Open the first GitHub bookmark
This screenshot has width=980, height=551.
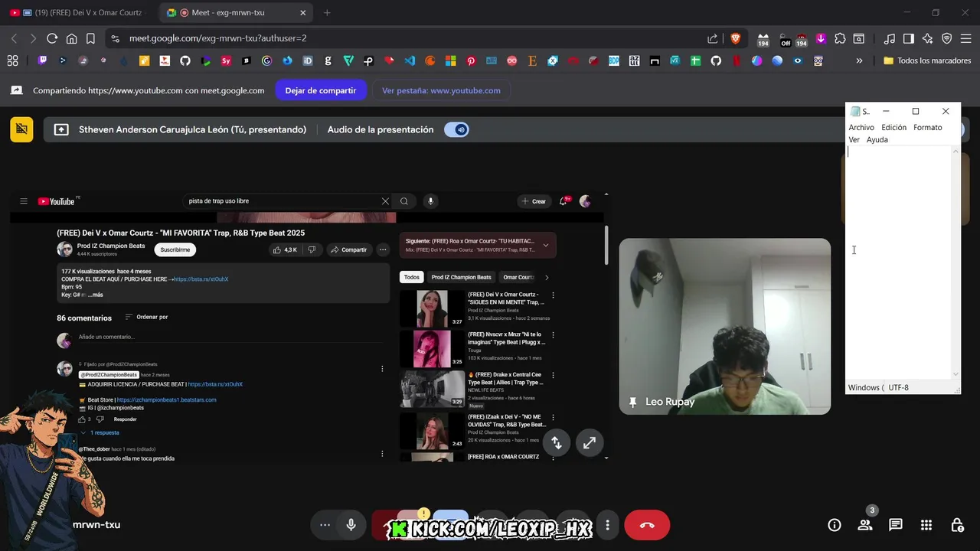pos(185,60)
